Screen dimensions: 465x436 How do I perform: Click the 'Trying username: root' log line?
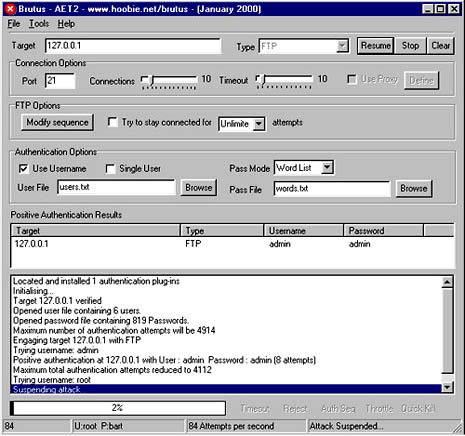(52, 380)
